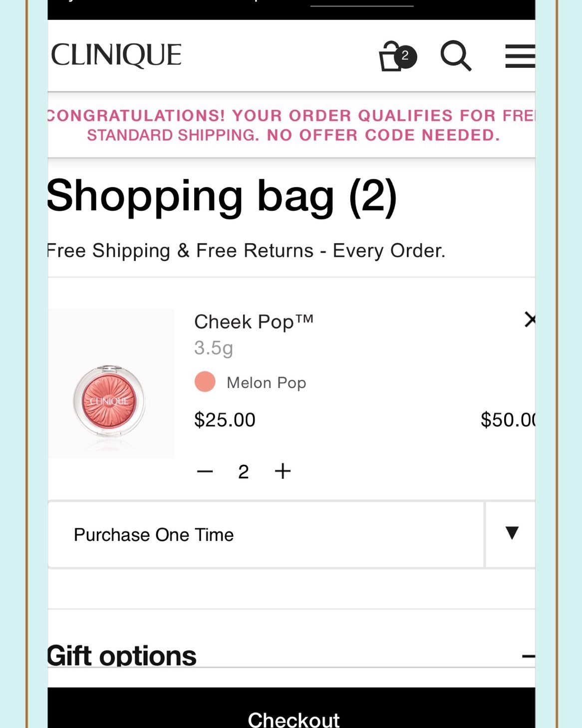The height and width of the screenshot is (728, 582).
Task: Collapse Gift options using the minus icon
Action: click(x=529, y=656)
